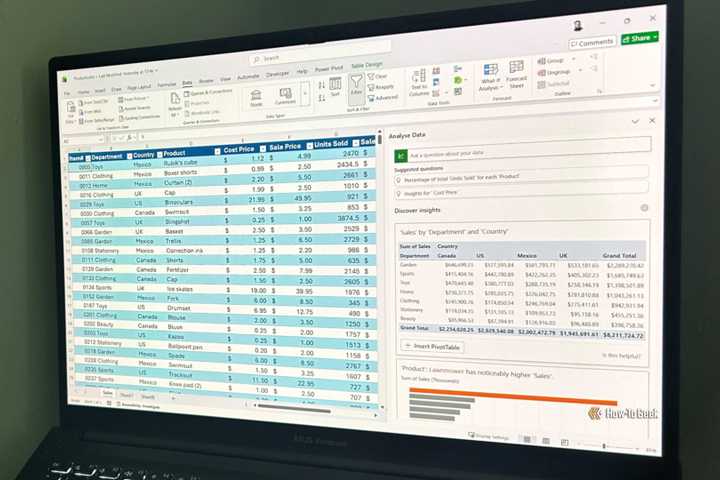Image resolution: width=720 pixels, height=480 pixels.
Task: Open the Department column filter dropdown
Action: click(129, 156)
